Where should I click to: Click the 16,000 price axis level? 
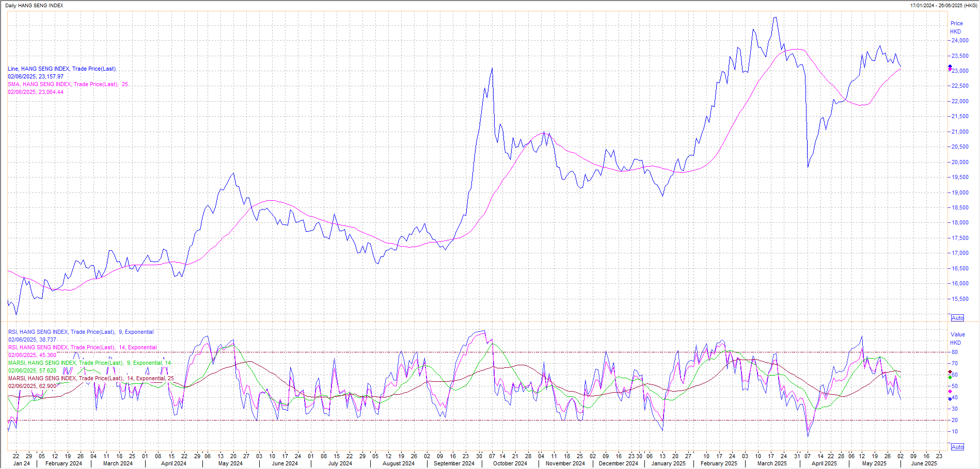(x=960, y=283)
